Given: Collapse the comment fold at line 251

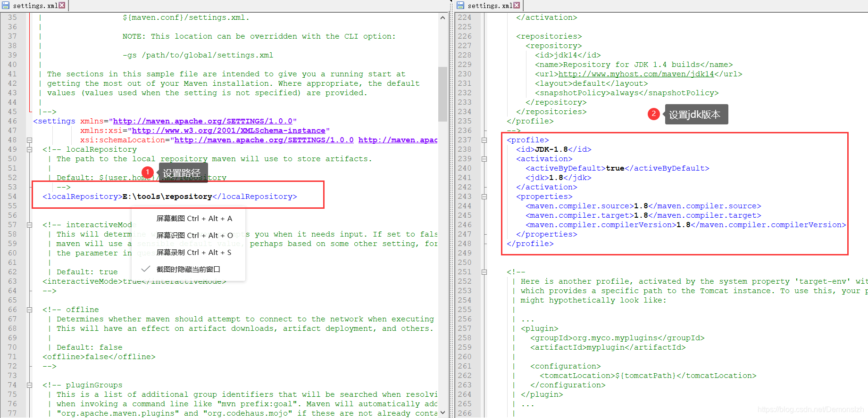Looking at the screenshot, I should click(484, 272).
